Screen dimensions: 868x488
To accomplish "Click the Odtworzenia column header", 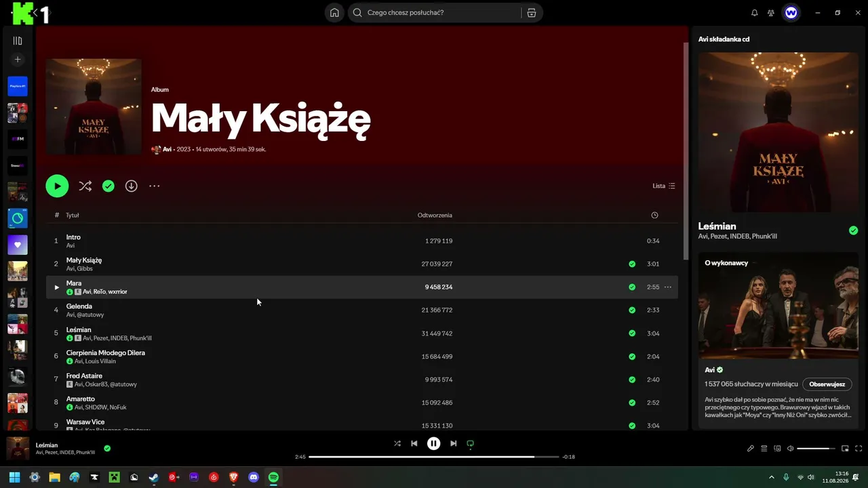I will [435, 216].
